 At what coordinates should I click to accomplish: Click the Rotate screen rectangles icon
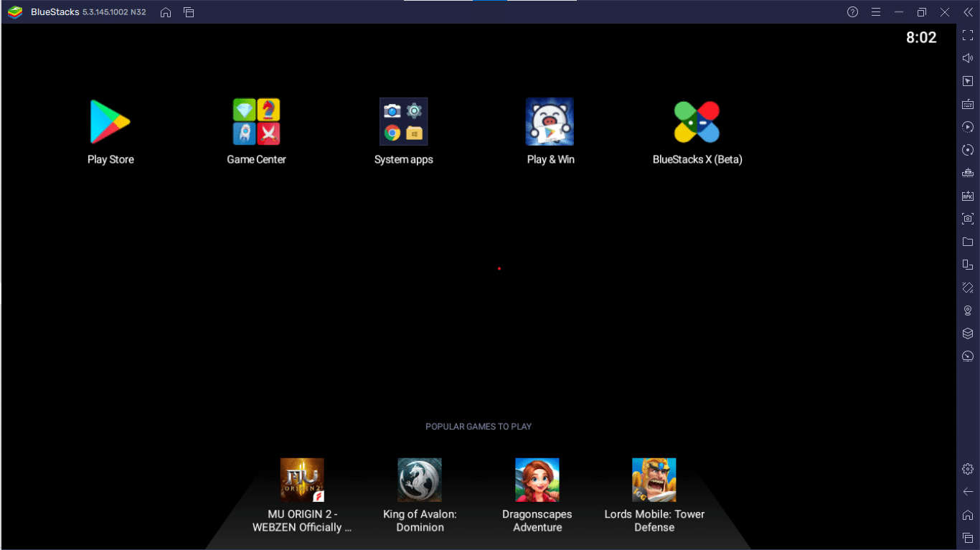(x=968, y=265)
